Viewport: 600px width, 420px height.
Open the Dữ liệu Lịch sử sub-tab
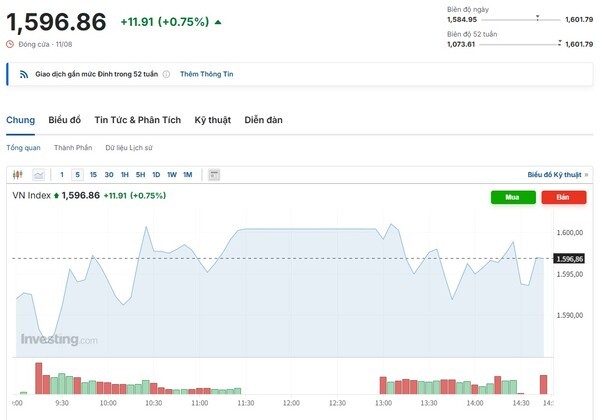click(x=128, y=148)
